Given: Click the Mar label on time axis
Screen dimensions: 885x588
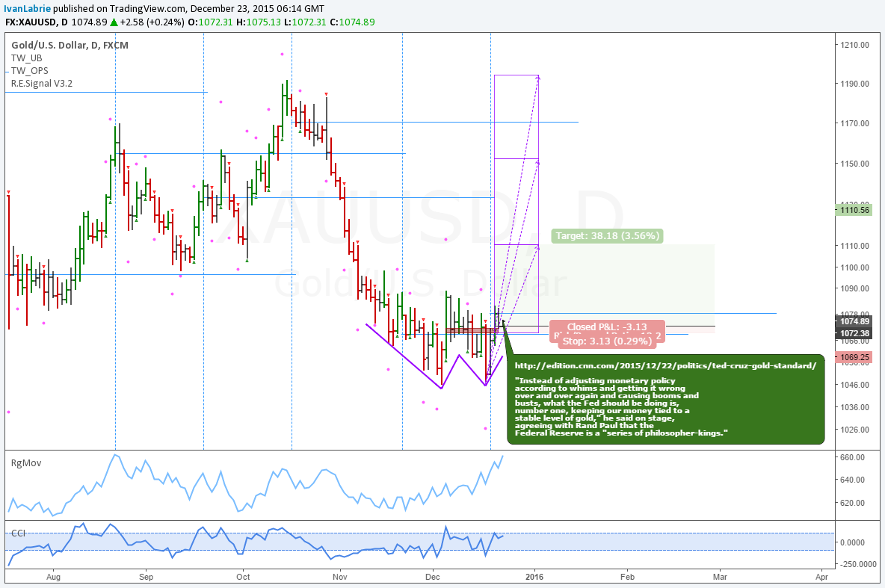Looking at the screenshot, I should (x=720, y=578).
